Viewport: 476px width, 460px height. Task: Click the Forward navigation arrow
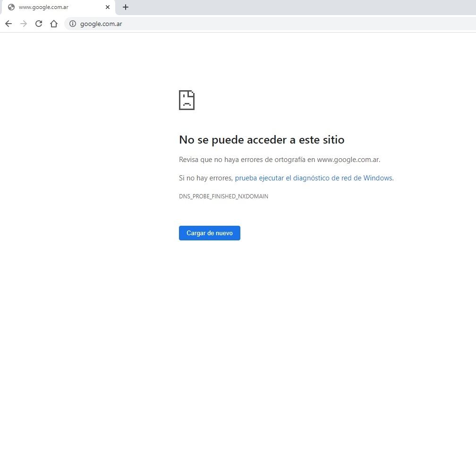24,24
